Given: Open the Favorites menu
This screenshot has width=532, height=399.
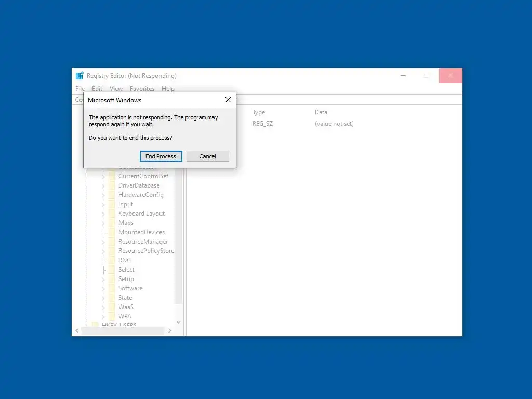Looking at the screenshot, I should click(x=142, y=88).
